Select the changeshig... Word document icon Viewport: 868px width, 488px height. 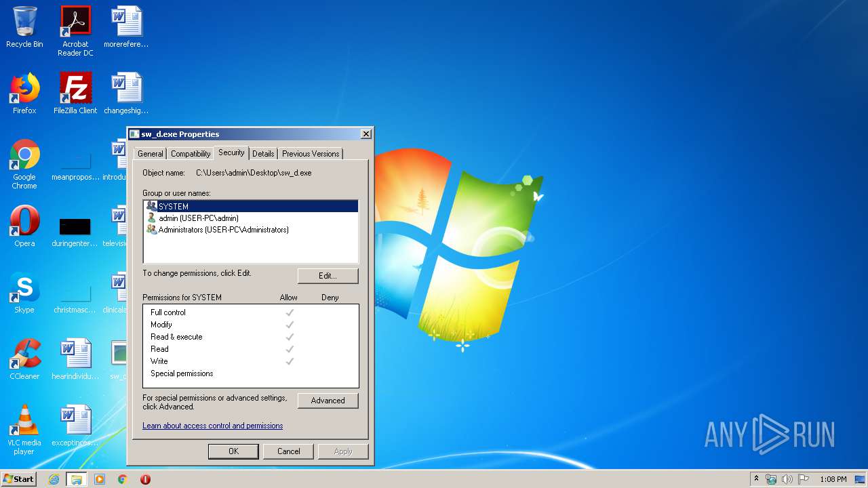pyautogui.click(x=126, y=94)
